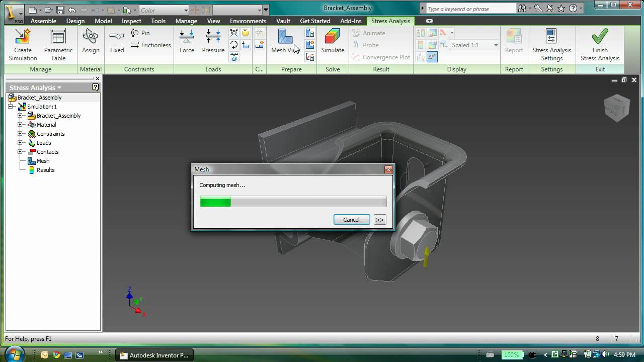Image resolution: width=644 pixels, height=362 pixels.
Task: Switch to the Design tab
Action: [75, 21]
